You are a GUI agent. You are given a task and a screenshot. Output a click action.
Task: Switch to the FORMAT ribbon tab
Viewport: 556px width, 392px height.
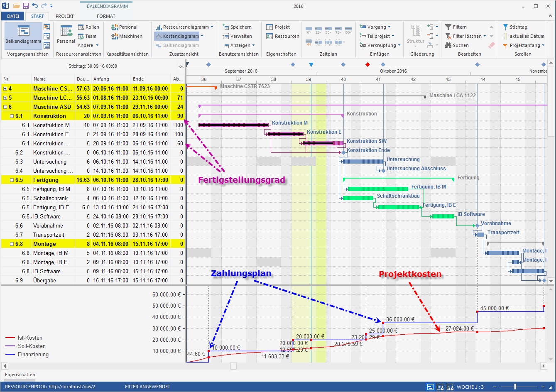click(106, 16)
